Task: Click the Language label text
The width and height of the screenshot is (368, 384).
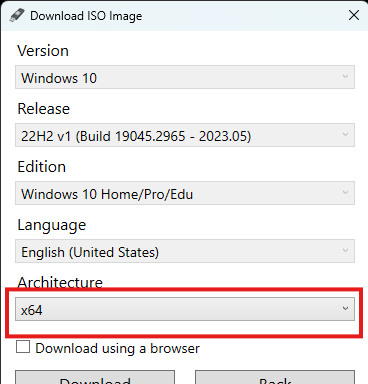Action: [x=52, y=225]
